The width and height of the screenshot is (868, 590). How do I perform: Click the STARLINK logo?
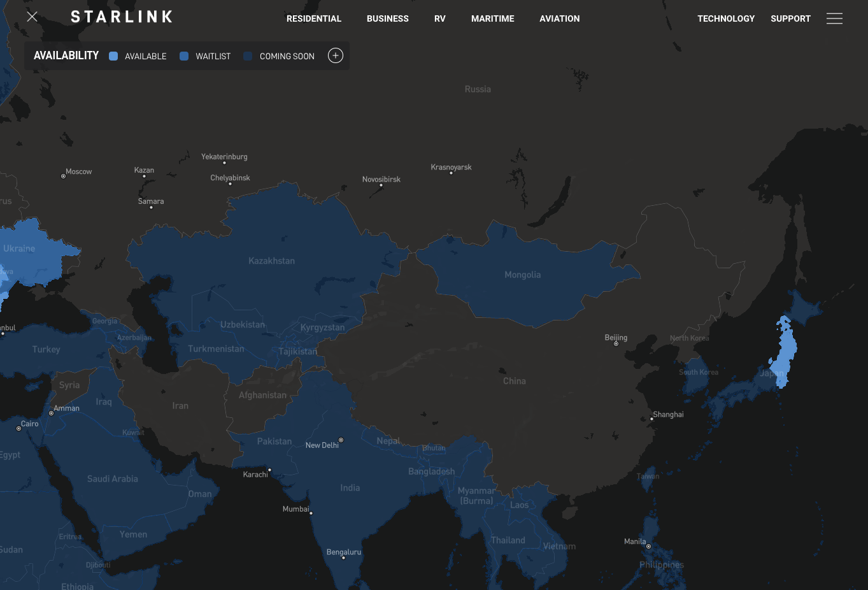pos(122,17)
